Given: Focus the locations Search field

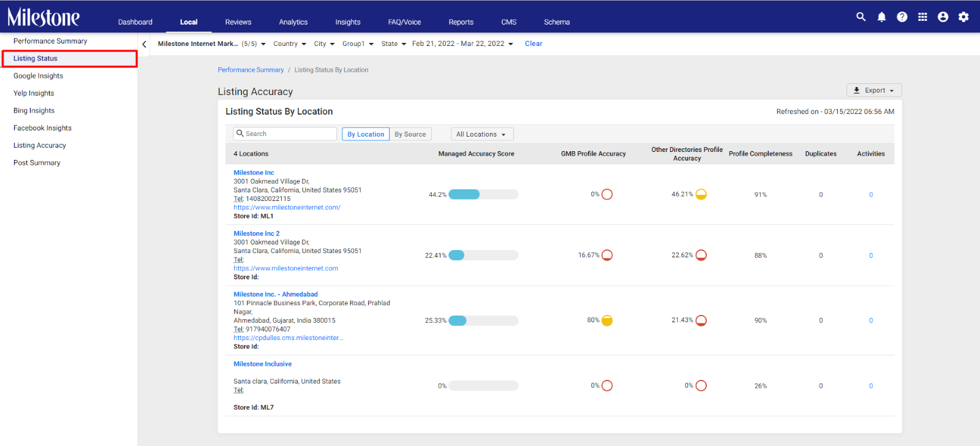Looking at the screenshot, I should 285,134.
